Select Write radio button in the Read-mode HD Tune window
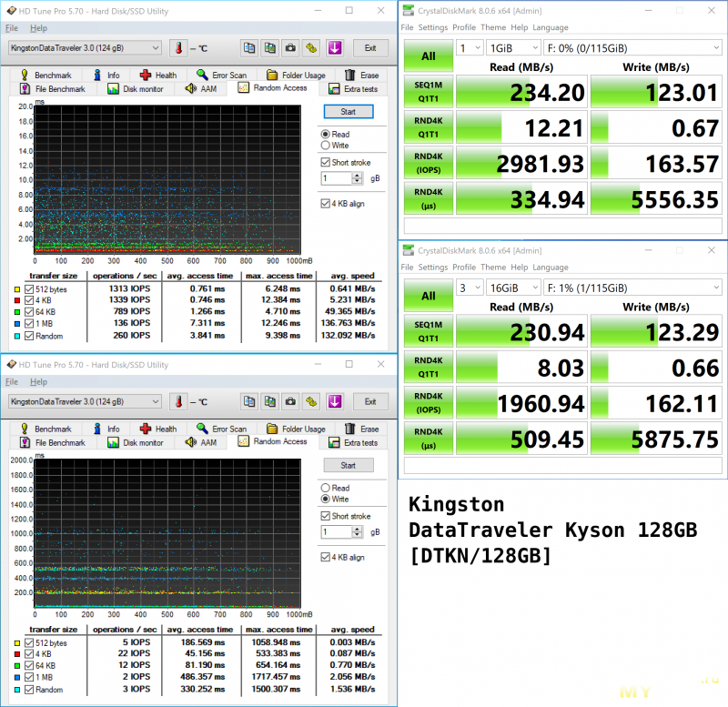 (x=326, y=146)
